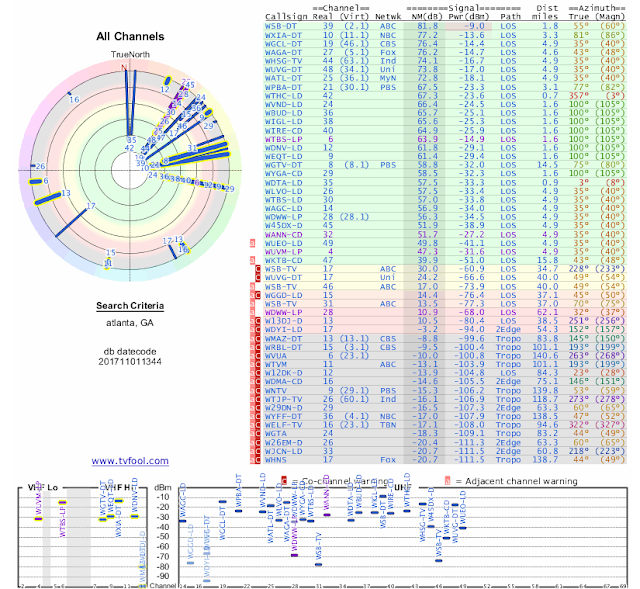Click the 81.8 noise margin value
The width and height of the screenshot is (640, 589).
point(427,26)
